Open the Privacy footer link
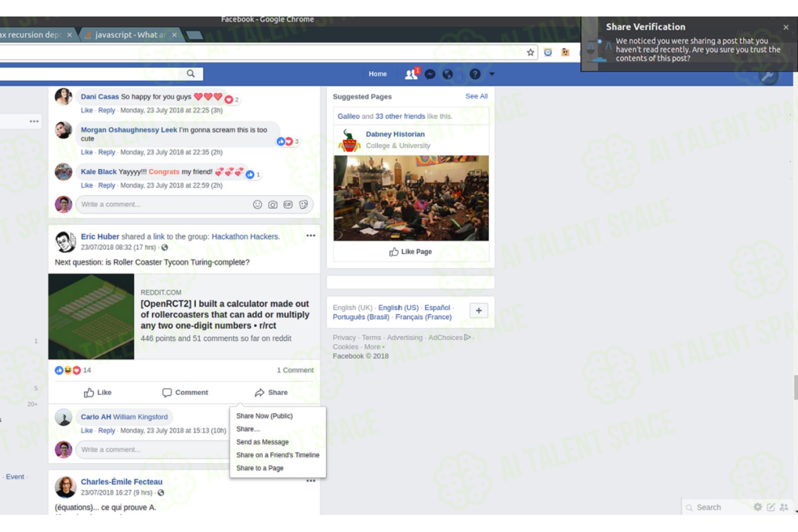This screenshot has height=532, width=798. click(x=344, y=337)
